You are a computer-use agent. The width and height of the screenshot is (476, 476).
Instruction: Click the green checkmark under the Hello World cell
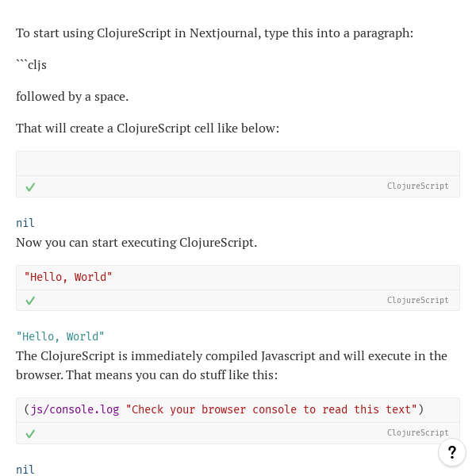30,301
